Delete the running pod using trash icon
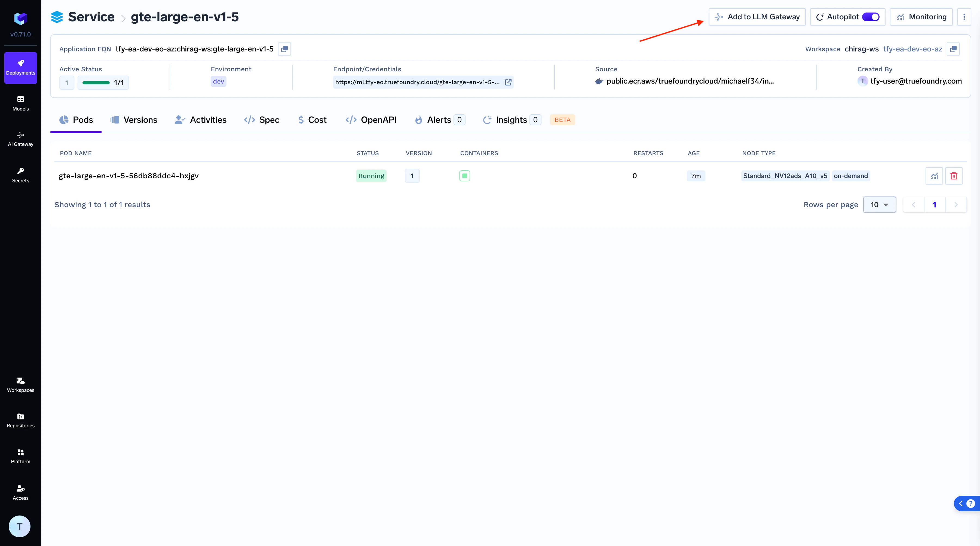This screenshot has height=546, width=980. click(x=954, y=175)
